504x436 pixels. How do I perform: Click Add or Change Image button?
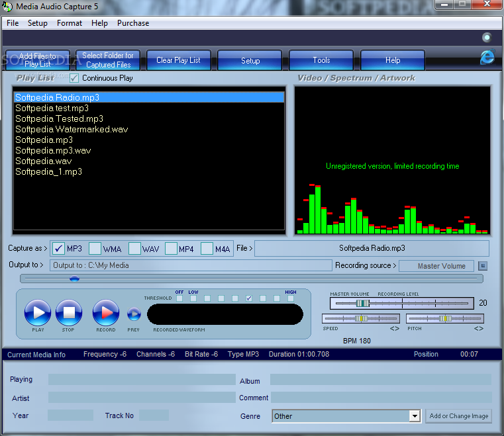coord(459,416)
